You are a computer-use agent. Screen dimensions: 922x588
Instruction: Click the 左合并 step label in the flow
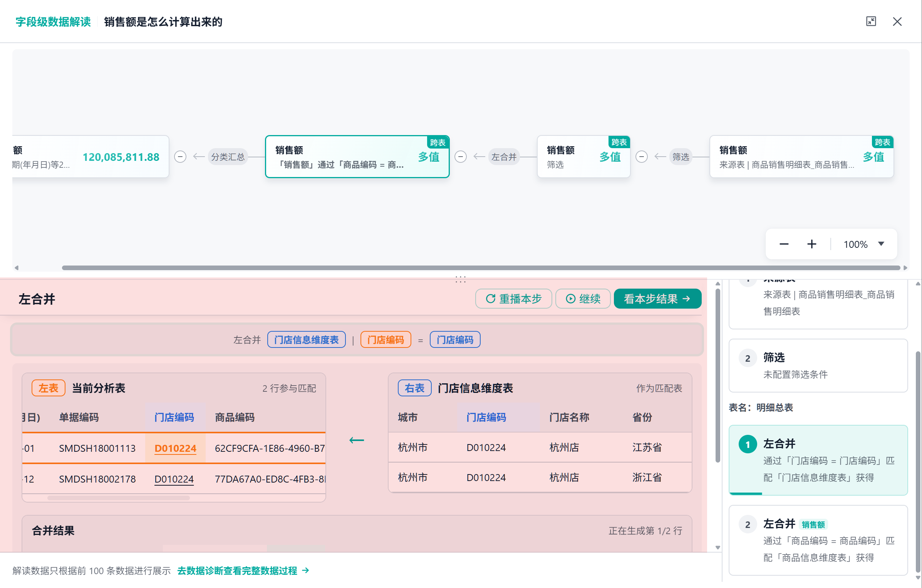click(504, 157)
